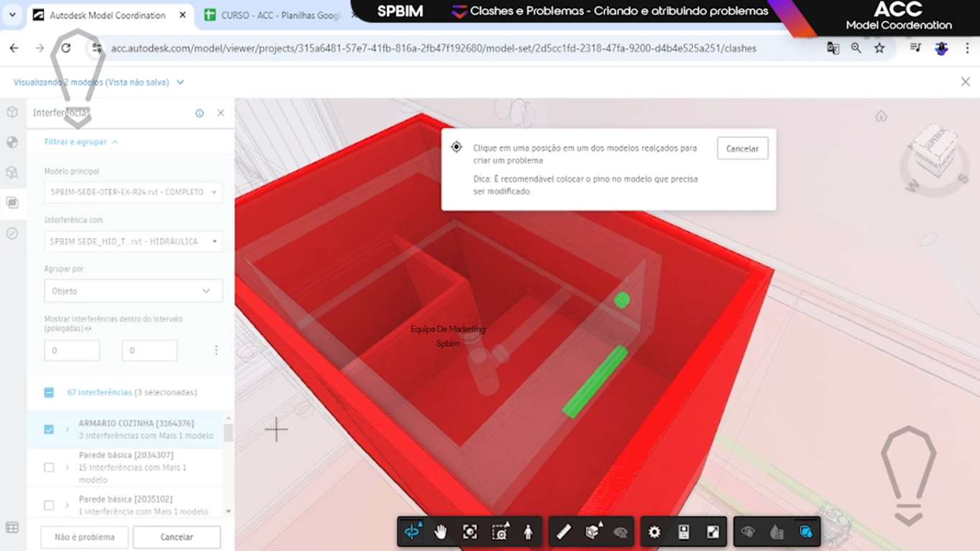Viewport: 980px width, 551px height.
Task: Toggle the blue clash highlight icon
Action: click(x=806, y=532)
